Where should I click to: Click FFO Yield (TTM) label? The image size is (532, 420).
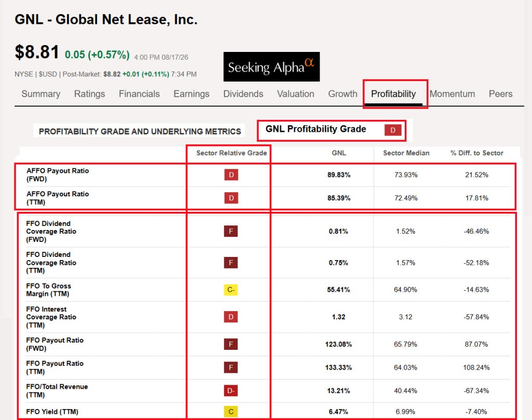(52, 412)
